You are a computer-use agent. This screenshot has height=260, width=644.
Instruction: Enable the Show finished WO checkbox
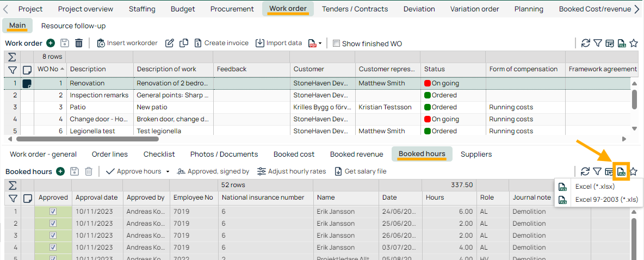click(336, 44)
